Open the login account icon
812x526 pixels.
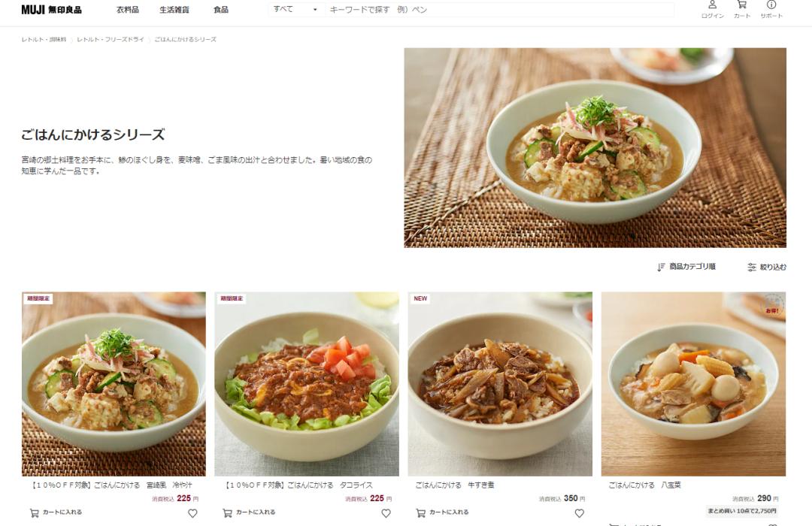point(713,9)
